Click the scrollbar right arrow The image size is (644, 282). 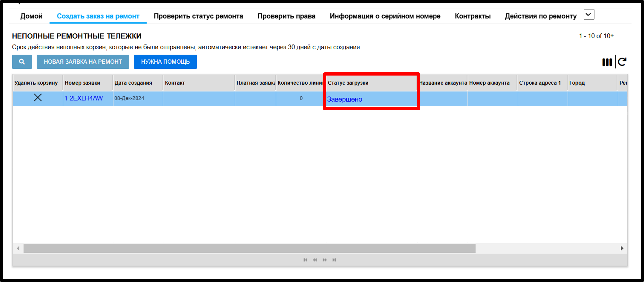point(622,248)
